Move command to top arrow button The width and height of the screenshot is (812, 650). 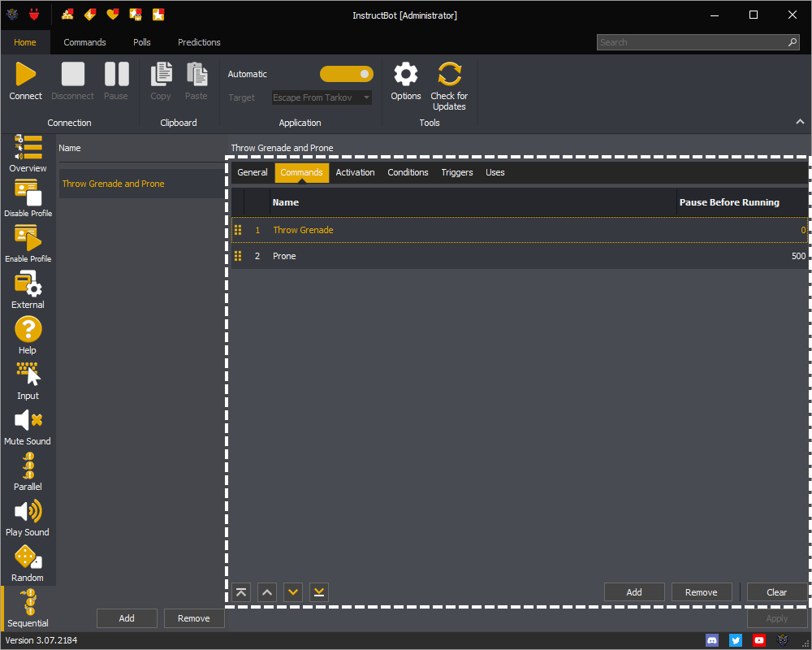(241, 592)
